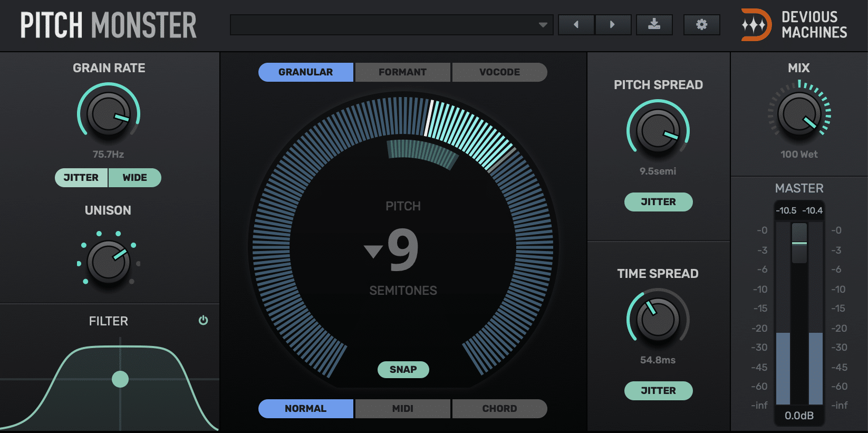Open settings with the gear icon
The image size is (868, 433).
[701, 25]
